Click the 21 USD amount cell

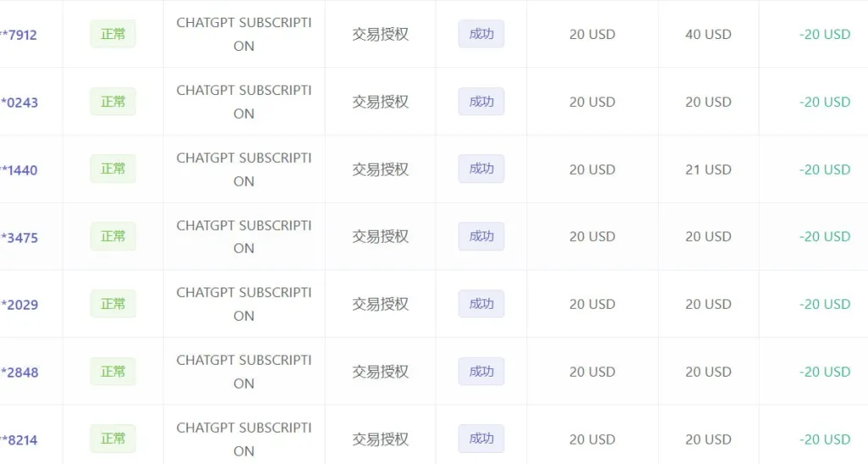click(708, 170)
